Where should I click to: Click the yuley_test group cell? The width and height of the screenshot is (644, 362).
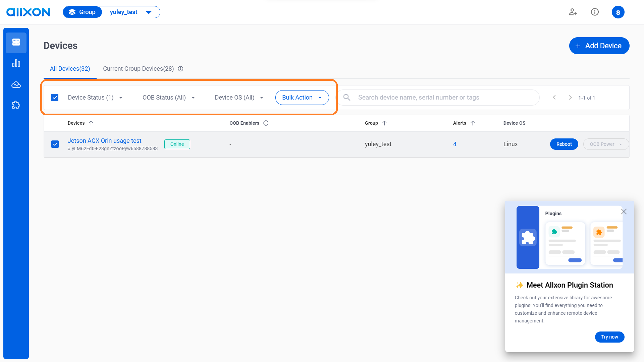pos(378,144)
